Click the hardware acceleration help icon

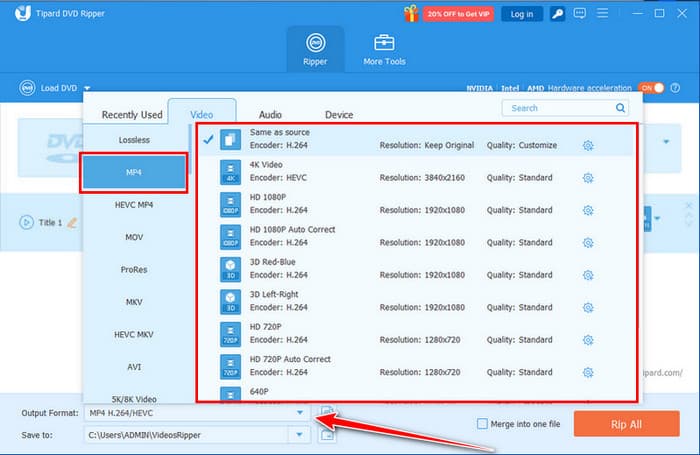(x=675, y=87)
